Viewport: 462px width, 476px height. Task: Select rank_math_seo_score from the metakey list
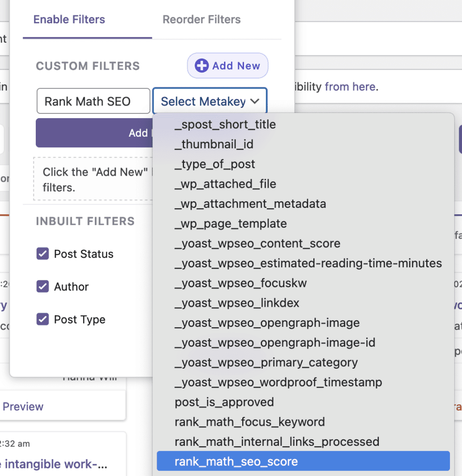point(236,462)
